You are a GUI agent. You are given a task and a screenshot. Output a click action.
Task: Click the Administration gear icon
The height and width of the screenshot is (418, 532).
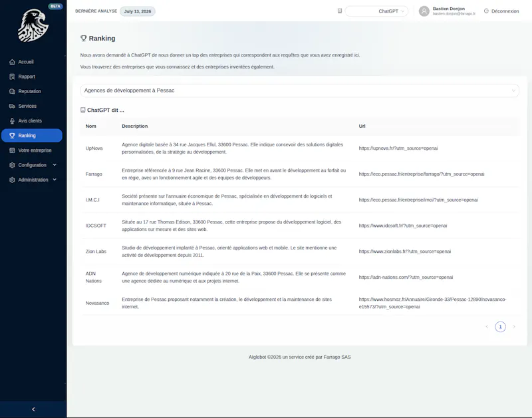[x=12, y=180]
